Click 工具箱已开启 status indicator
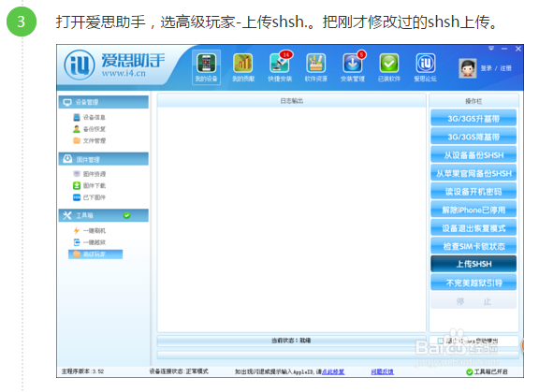 [487, 371]
